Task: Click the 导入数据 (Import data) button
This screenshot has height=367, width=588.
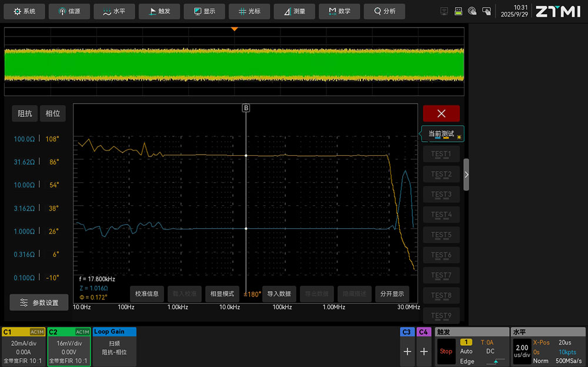Action: coord(279,294)
